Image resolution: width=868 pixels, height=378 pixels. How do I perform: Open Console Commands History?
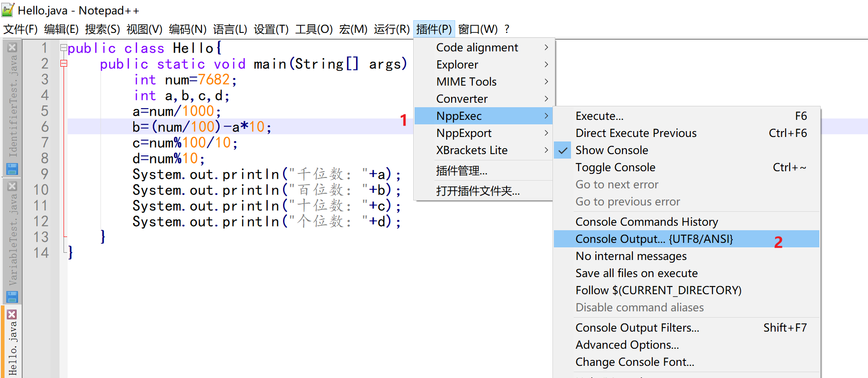(686, 222)
